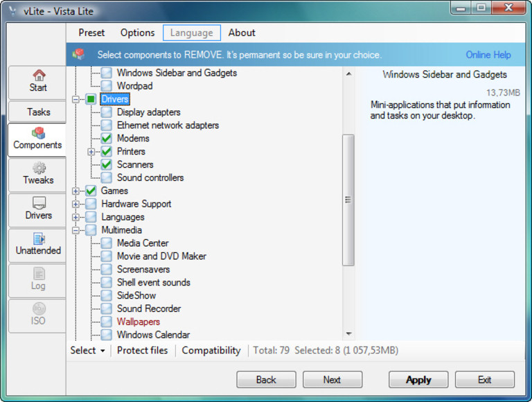
Task: Click the Next button
Action: pos(332,379)
